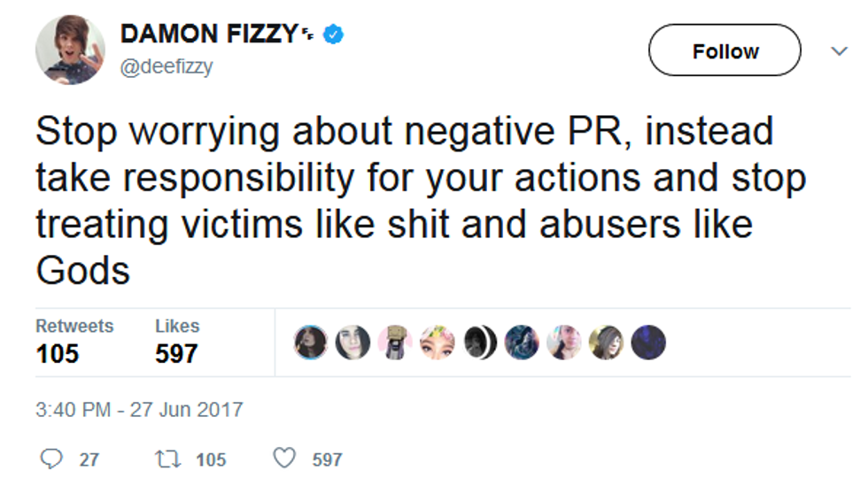The height and width of the screenshot is (493, 868).
Task: Select the dark blue last liker avatar
Action: click(x=647, y=343)
